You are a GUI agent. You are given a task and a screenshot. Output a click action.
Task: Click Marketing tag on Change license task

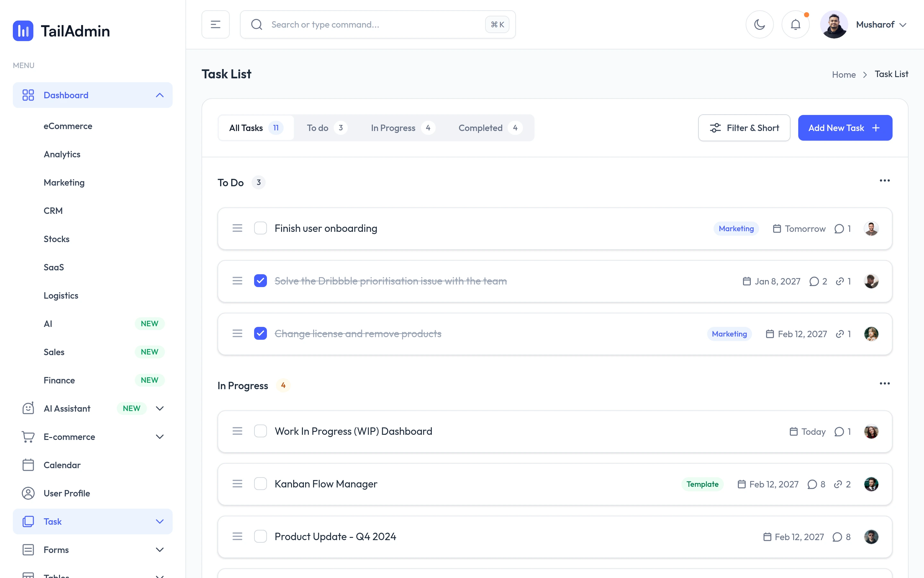[x=729, y=334]
